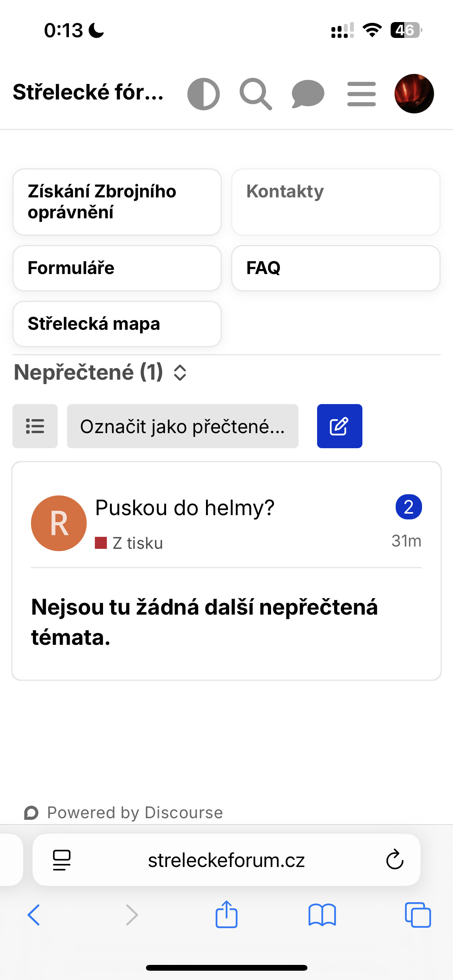Create a new topic with pencil button

(x=340, y=426)
